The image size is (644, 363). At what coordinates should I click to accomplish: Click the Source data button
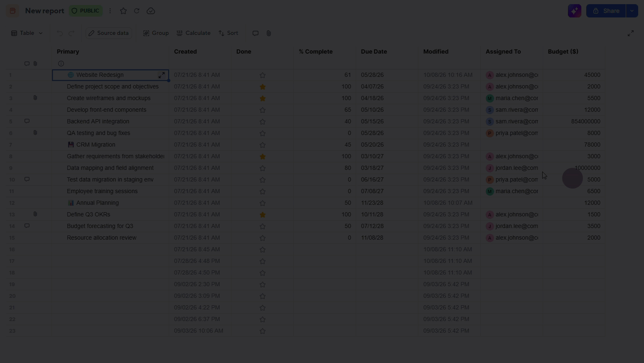point(108,33)
